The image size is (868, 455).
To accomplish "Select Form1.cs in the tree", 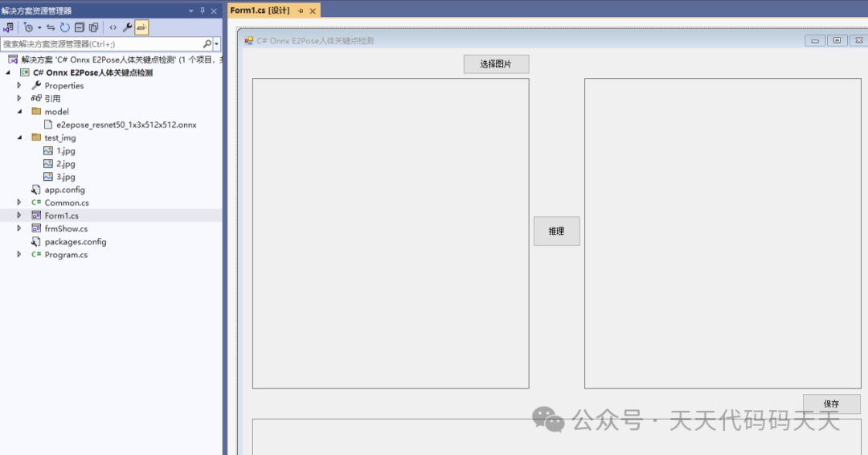I will tap(61, 216).
